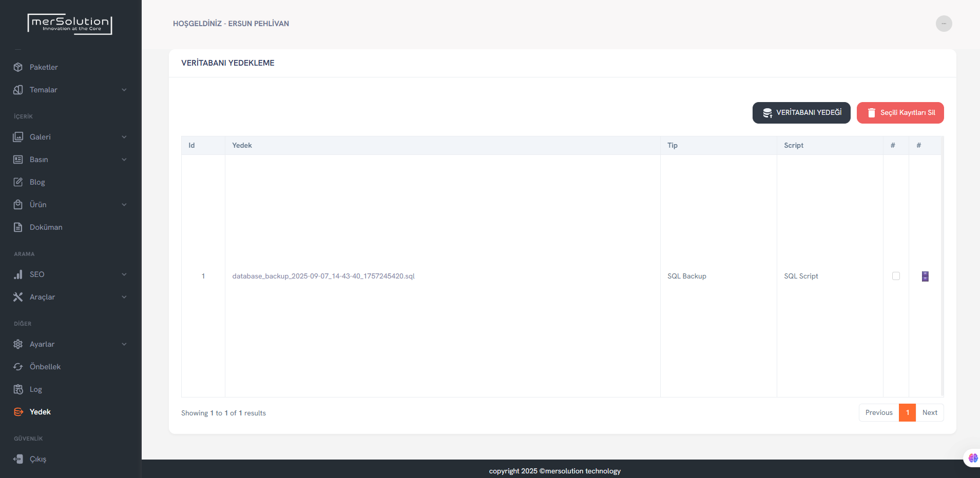This screenshot has width=980, height=478.
Task: Click the Doküman file icon
Action: pos(18,227)
